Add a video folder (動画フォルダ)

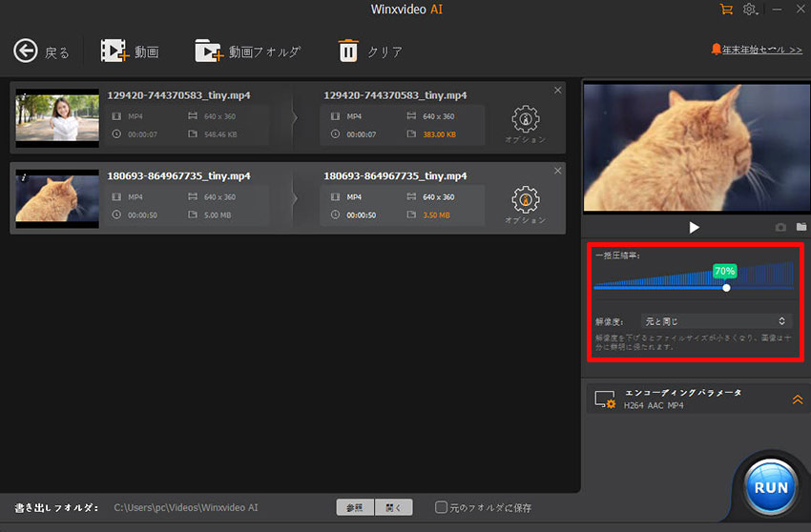[x=209, y=51]
